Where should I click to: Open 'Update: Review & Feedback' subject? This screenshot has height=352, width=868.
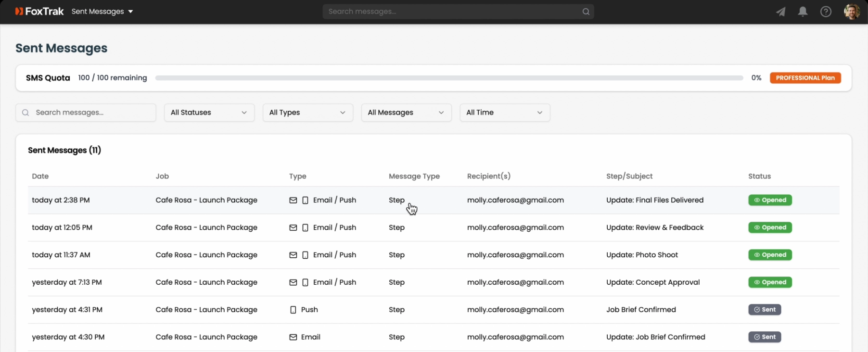tap(655, 227)
